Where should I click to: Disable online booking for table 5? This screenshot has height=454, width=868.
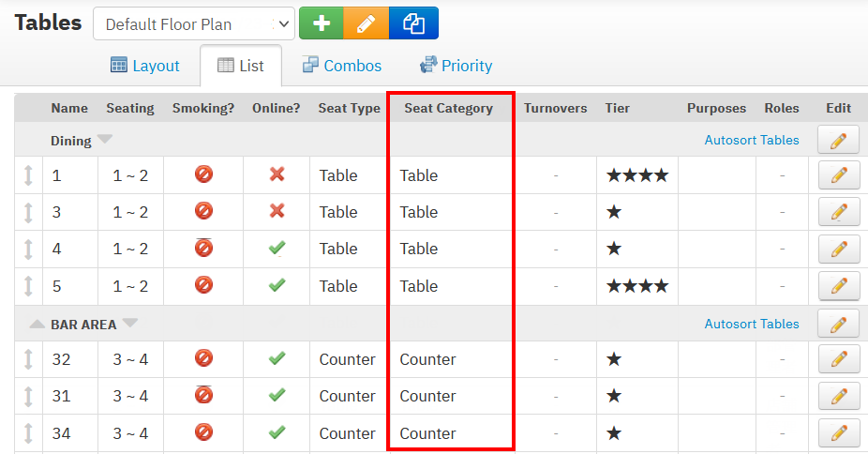point(277,285)
